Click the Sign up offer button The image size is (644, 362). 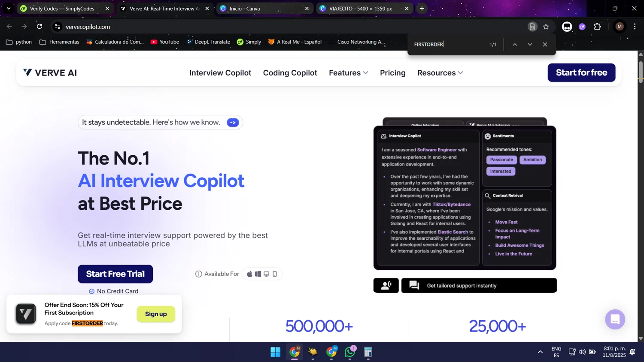[x=156, y=314]
